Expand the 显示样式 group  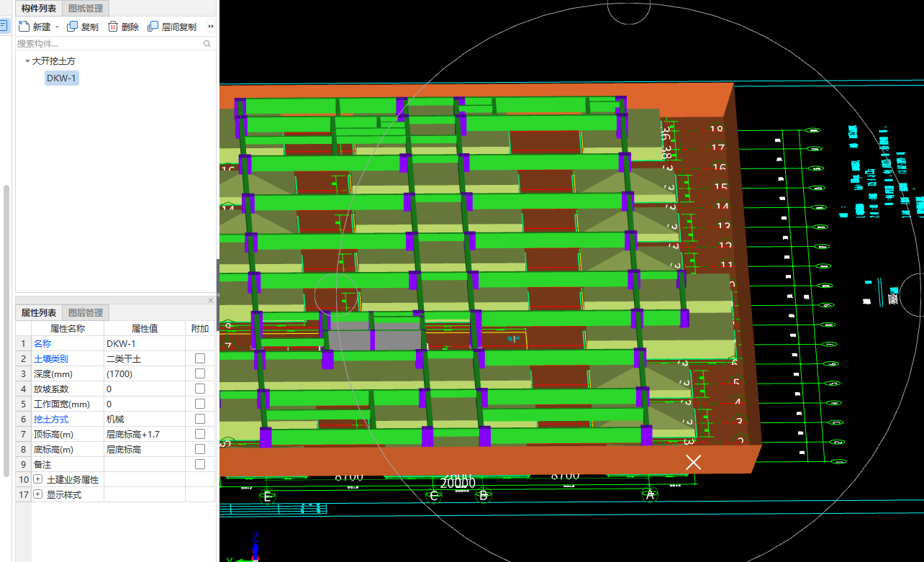[x=38, y=494]
